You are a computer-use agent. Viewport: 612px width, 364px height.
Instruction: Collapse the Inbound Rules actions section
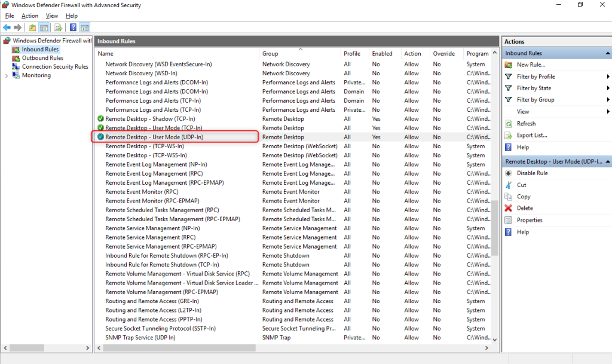[x=608, y=53]
